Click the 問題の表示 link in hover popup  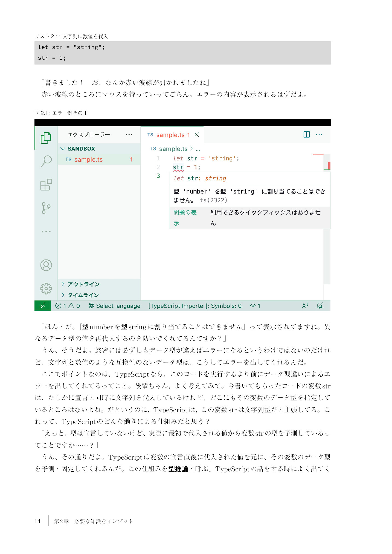pyautogui.click(x=185, y=218)
